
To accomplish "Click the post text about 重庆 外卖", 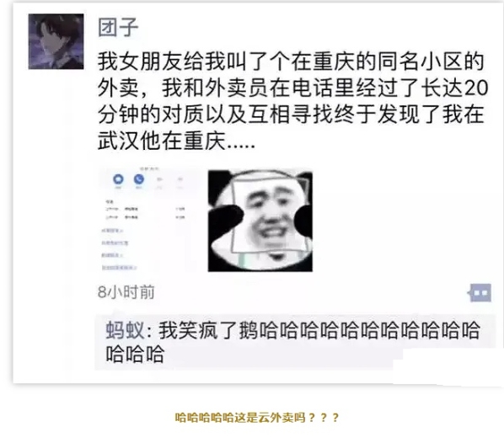I will 292,101.
